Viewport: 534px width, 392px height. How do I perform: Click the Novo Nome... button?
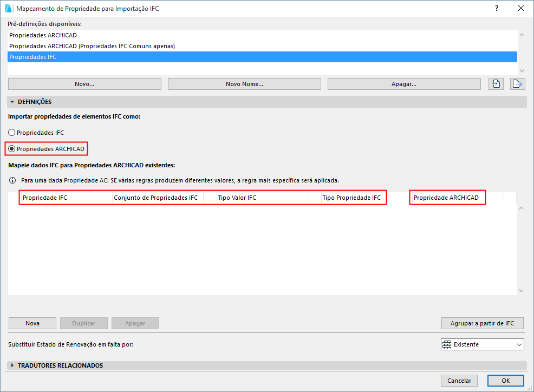244,84
